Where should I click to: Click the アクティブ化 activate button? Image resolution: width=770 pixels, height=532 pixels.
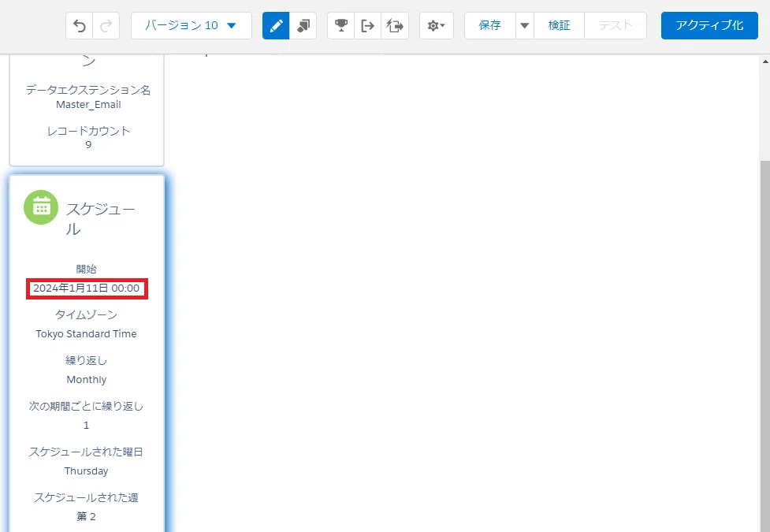coord(709,25)
